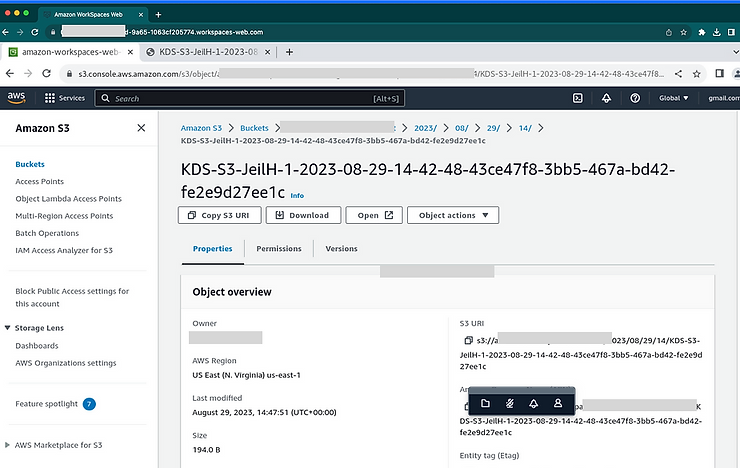Screen dimensions: 740x468
Task: Click the Download button
Action: 303,215
